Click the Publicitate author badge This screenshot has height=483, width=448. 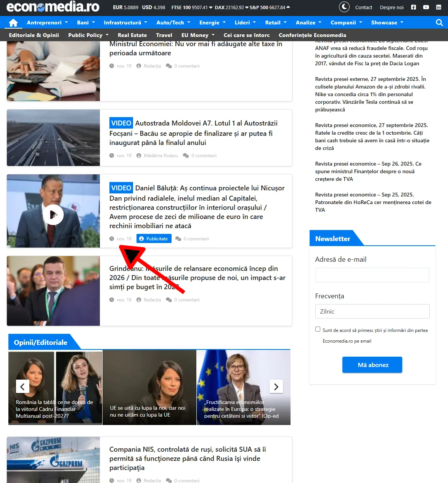click(154, 239)
